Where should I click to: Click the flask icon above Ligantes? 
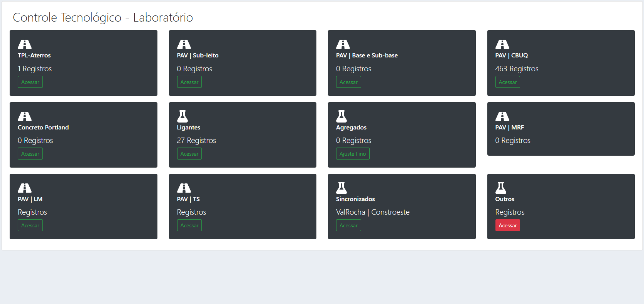pos(182,116)
